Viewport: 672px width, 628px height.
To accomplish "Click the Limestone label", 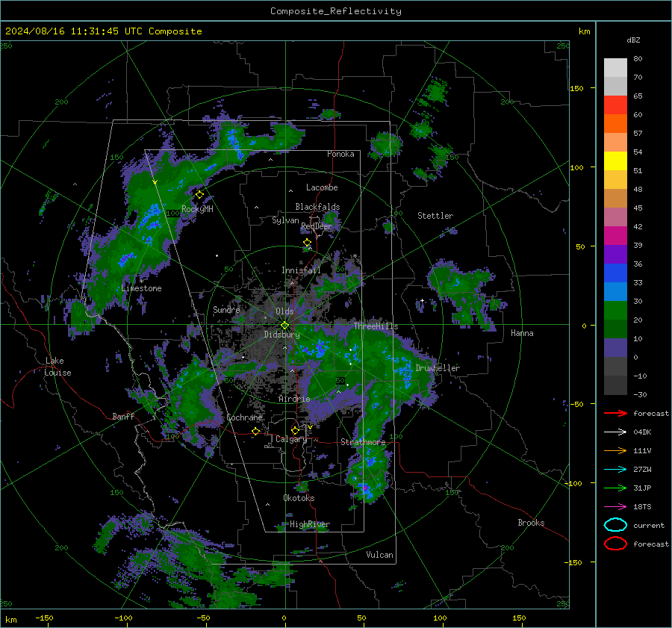I will [x=141, y=288].
